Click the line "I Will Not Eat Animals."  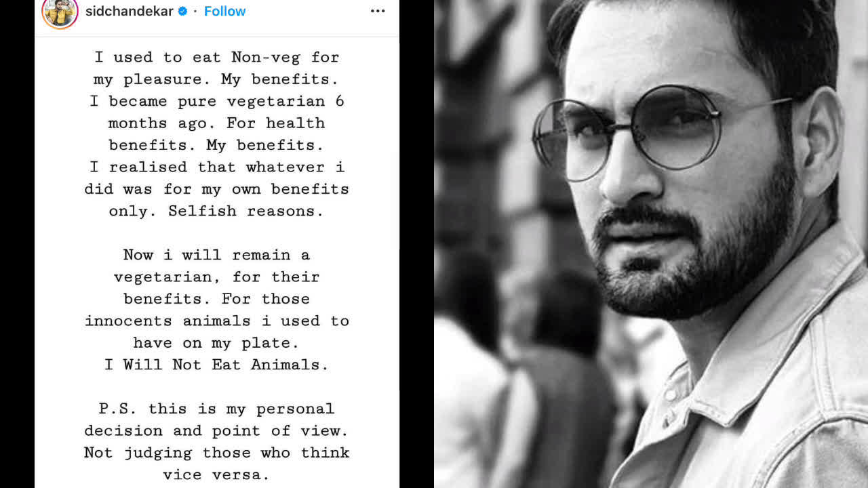click(216, 365)
